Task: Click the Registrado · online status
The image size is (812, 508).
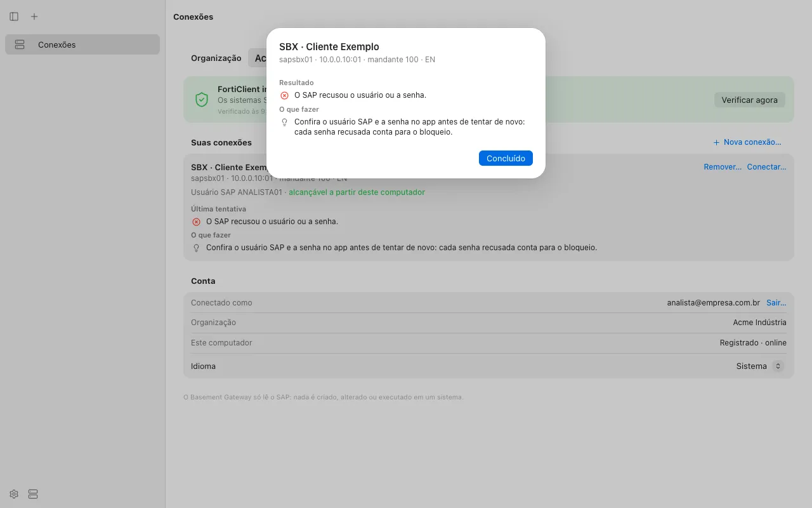Action: pyautogui.click(x=753, y=343)
